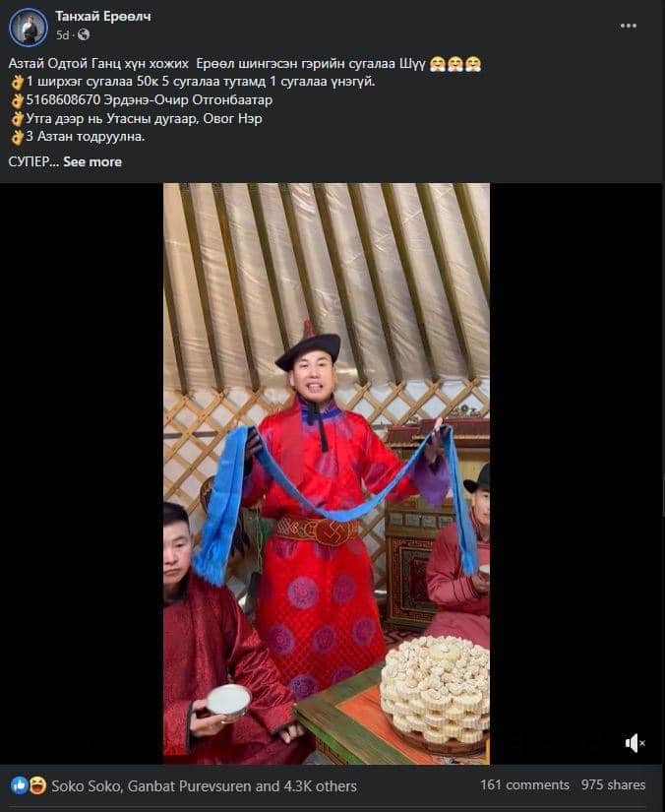Unmute the video with speaker icon
The width and height of the screenshot is (665, 812).
coord(635,743)
